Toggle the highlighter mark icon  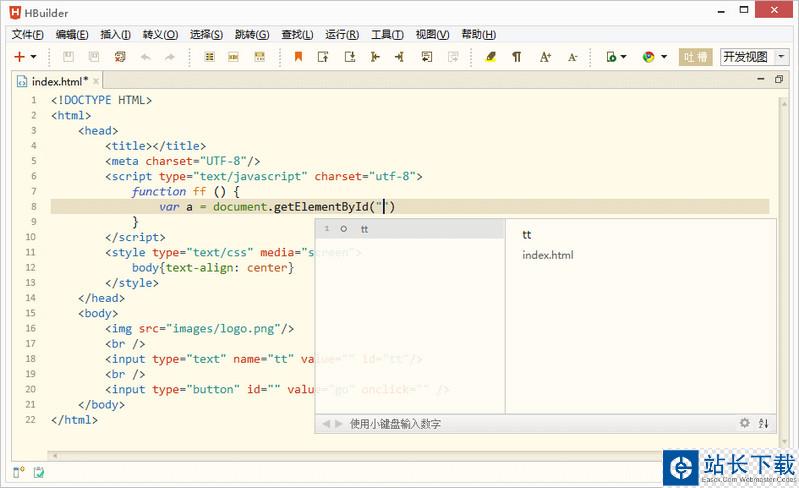(490, 57)
